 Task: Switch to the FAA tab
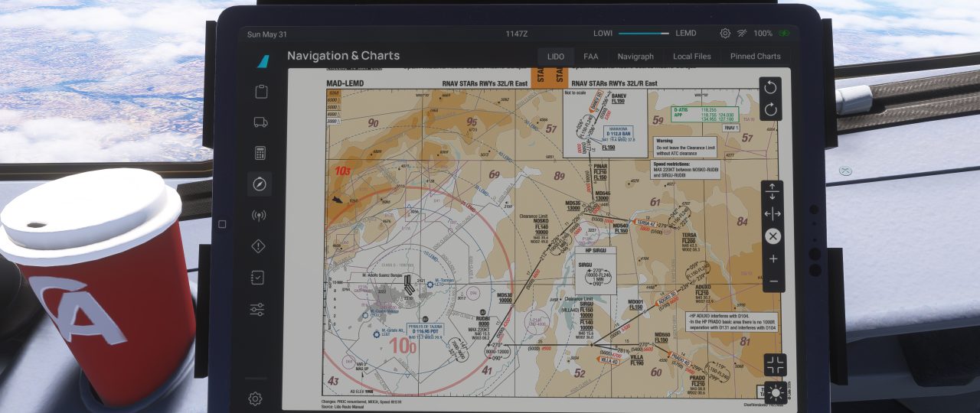[591, 56]
